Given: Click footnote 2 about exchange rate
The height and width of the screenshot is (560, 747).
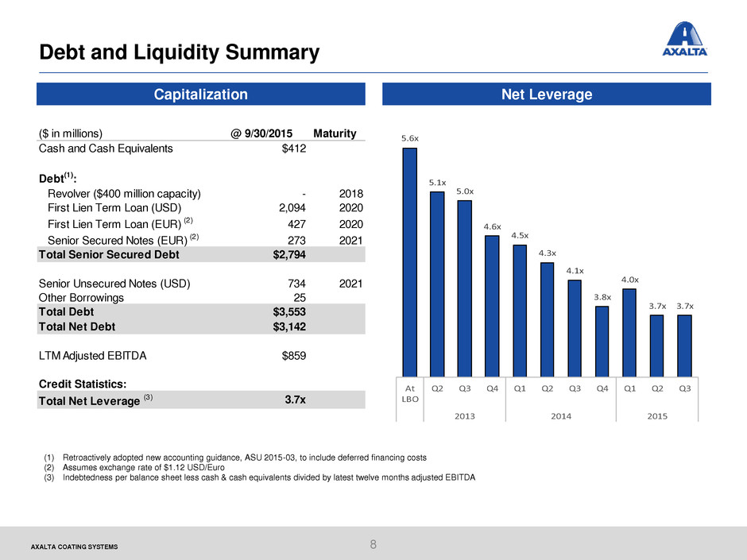Looking at the screenshot, I should 134,468.
